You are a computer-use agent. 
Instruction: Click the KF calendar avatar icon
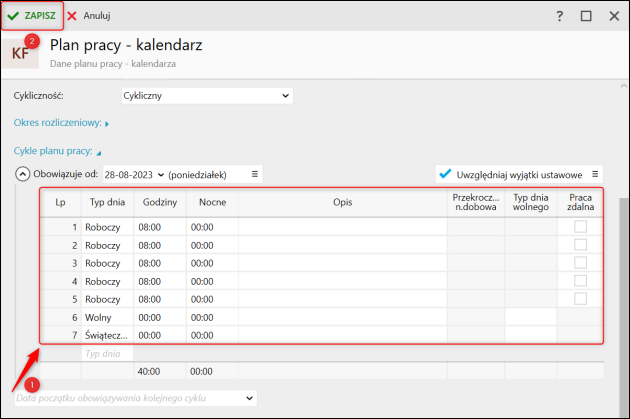point(20,53)
